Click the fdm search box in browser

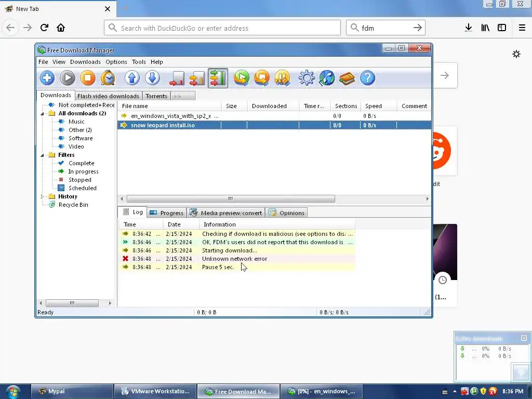coord(385,28)
